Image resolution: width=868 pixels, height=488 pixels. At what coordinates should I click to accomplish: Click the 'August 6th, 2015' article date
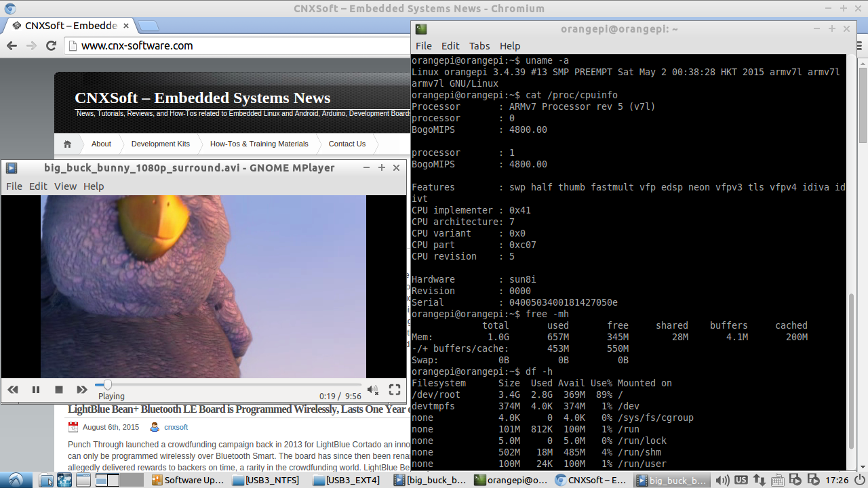pyautogui.click(x=111, y=427)
